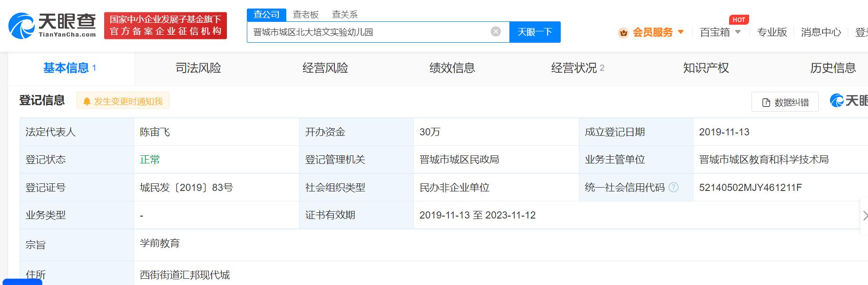
Task: Click the TianYanCha logo
Action: coord(52,26)
